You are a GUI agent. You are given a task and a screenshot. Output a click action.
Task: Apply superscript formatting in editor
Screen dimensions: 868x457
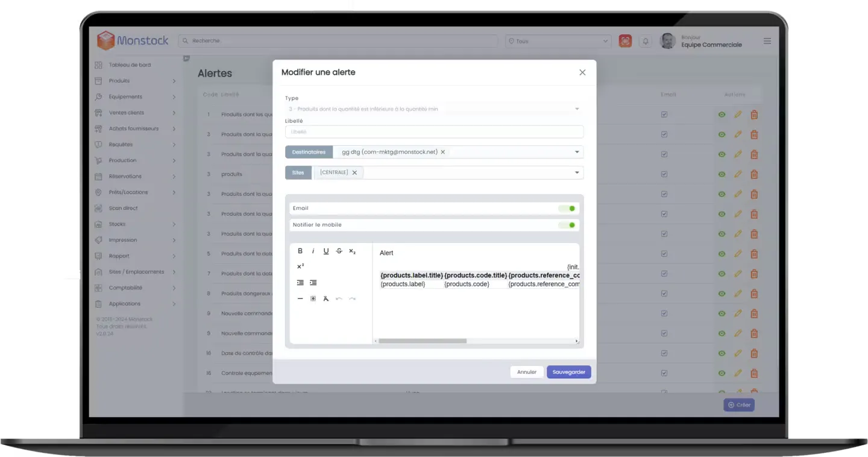pos(300,266)
